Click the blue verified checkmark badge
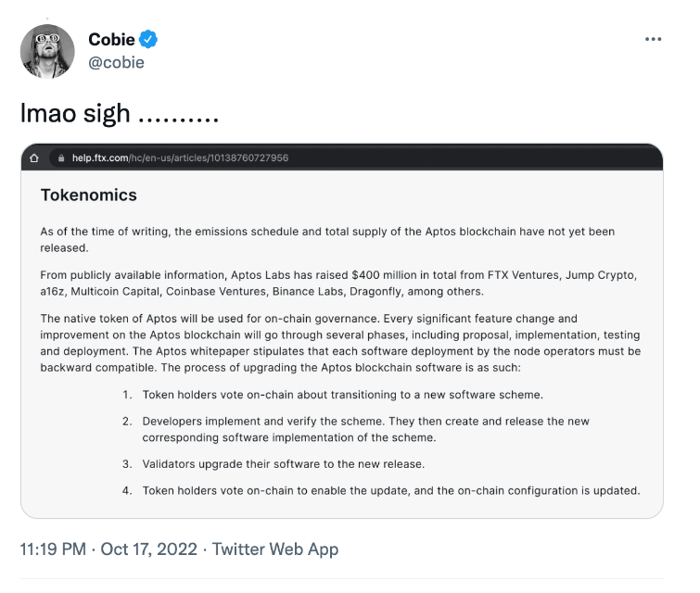The image size is (700, 593). click(x=148, y=39)
